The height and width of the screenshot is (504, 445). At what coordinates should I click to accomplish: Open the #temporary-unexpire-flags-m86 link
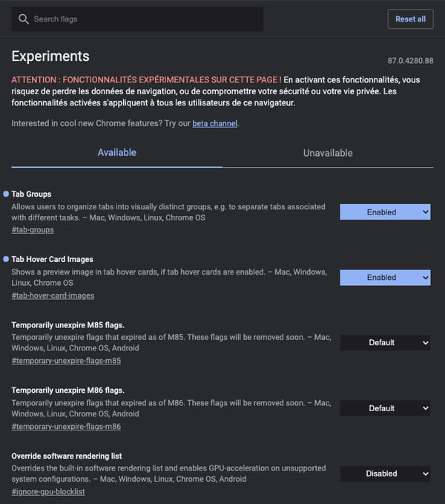click(67, 427)
